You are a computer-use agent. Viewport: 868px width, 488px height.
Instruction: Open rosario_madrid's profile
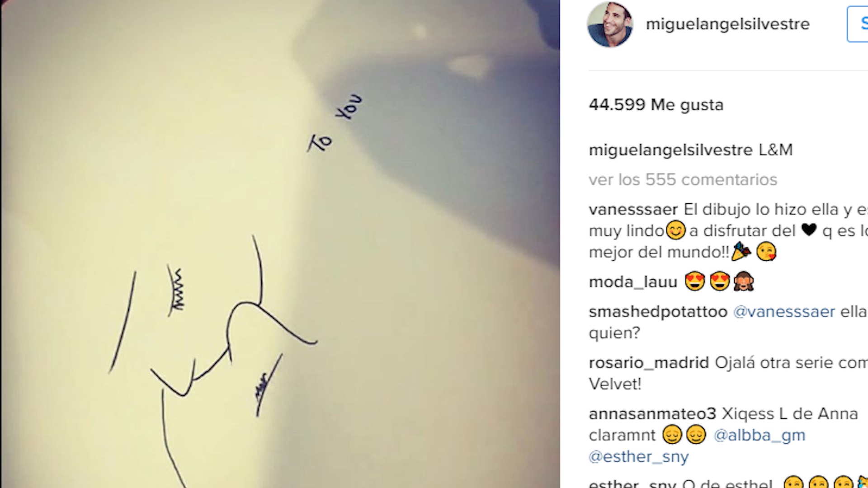[x=649, y=363]
